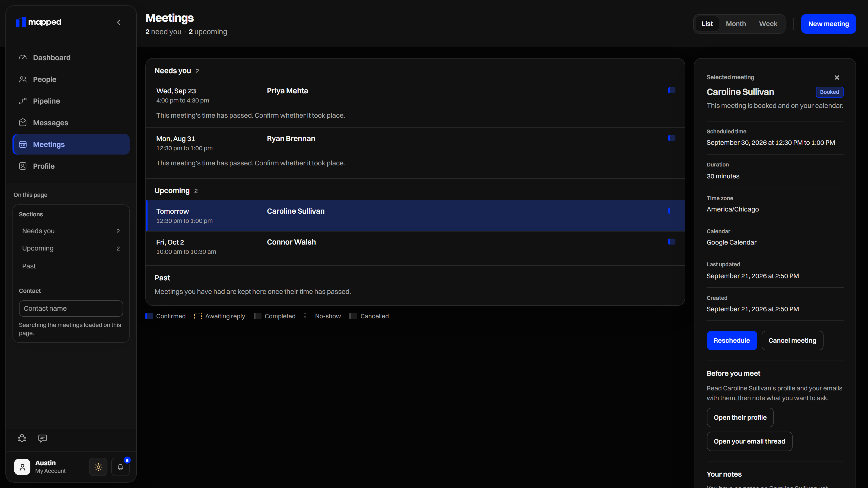
Task: Jump to Upcoming section in sidebar
Action: (71, 249)
